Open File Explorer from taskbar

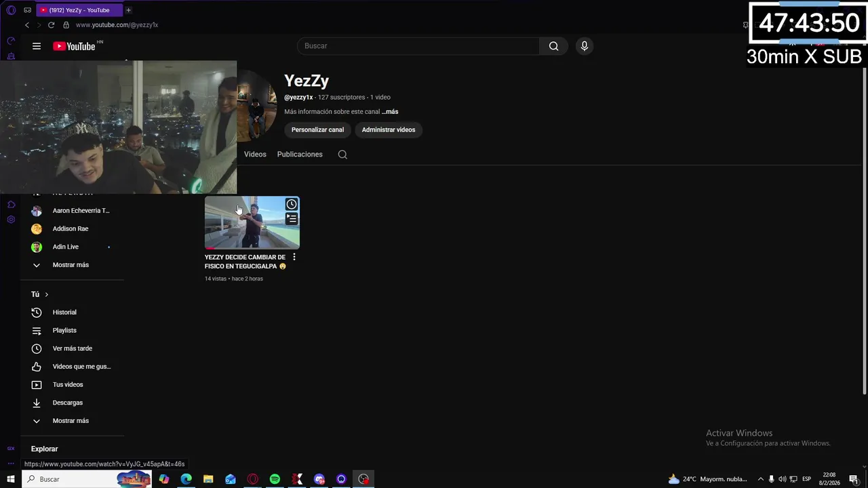pos(208,479)
